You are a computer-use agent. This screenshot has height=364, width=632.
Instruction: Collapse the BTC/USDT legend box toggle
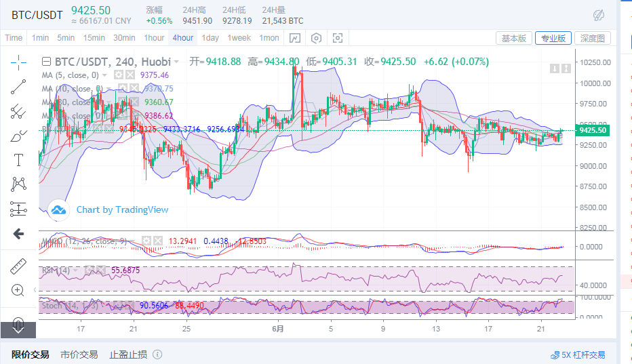click(46, 62)
